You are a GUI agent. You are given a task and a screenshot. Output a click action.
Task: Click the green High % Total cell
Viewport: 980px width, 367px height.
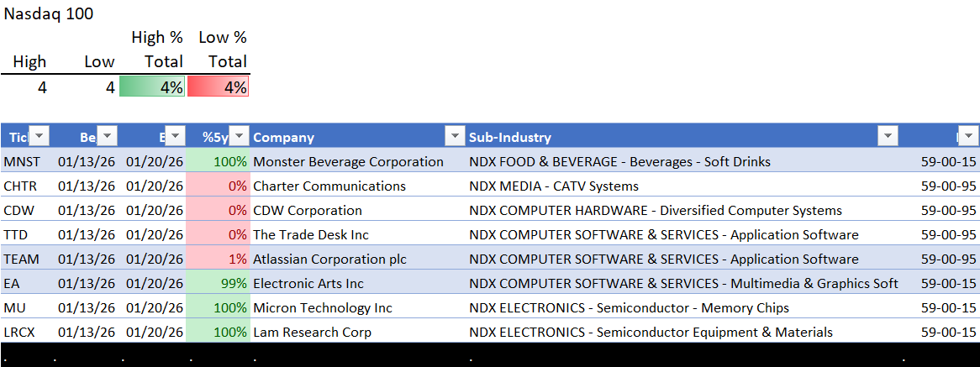coord(151,87)
